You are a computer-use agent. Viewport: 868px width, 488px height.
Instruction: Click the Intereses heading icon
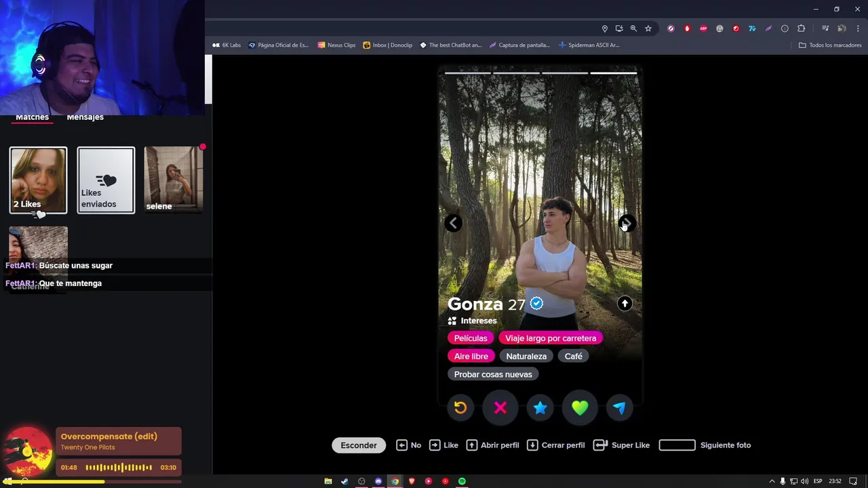[x=452, y=321]
